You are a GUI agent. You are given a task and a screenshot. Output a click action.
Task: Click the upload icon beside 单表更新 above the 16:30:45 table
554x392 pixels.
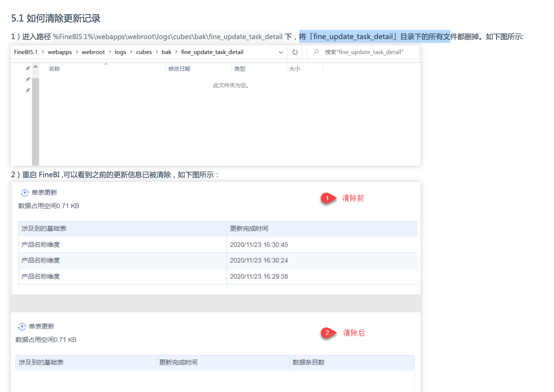(x=25, y=193)
